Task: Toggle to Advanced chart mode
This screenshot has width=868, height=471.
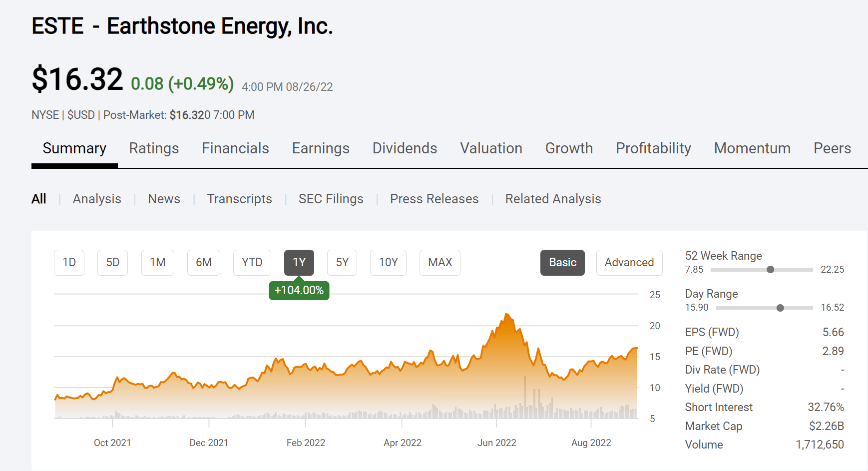Action: pos(629,262)
